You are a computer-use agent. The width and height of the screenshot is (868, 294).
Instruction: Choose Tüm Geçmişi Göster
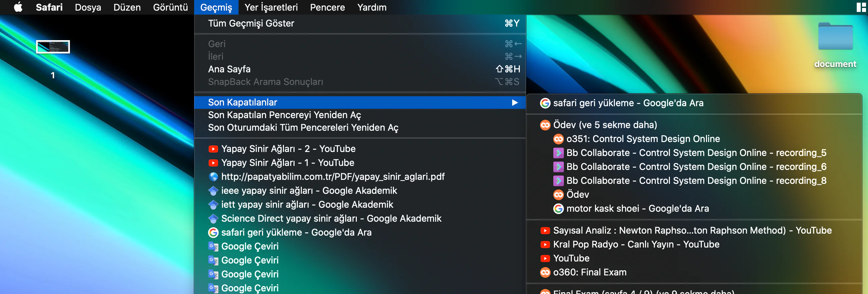(360, 23)
